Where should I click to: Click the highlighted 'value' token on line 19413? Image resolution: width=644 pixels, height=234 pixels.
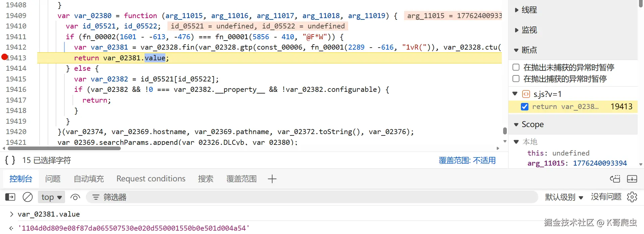pos(155,58)
